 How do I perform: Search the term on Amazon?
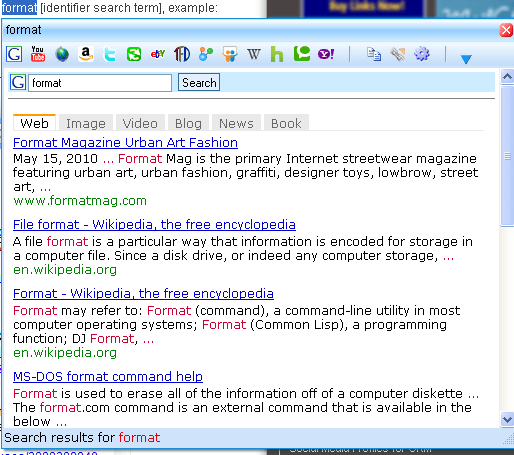coord(86,54)
